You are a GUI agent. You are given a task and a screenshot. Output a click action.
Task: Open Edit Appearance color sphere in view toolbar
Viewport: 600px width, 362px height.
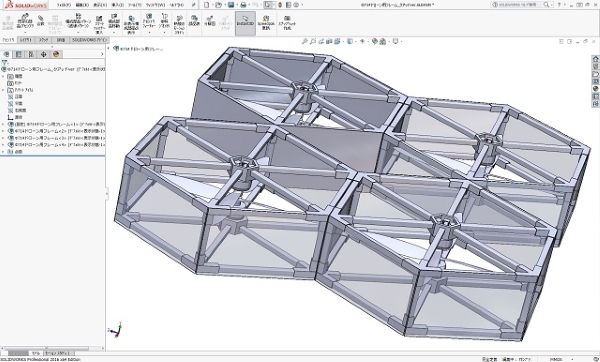[375, 41]
